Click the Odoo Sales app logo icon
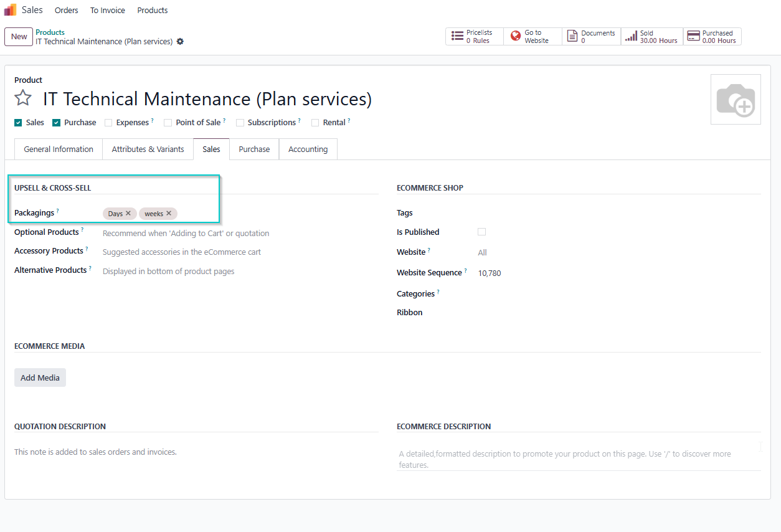The height and width of the screenshot is (532, 781). click(x=10, y=10)
